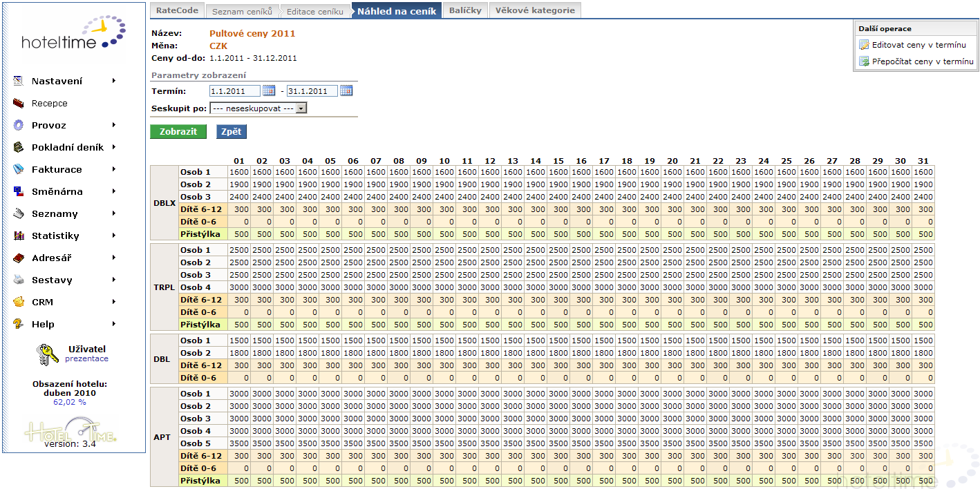
Task: Click the start date field 1.1.2011
Action: point(235,90)
